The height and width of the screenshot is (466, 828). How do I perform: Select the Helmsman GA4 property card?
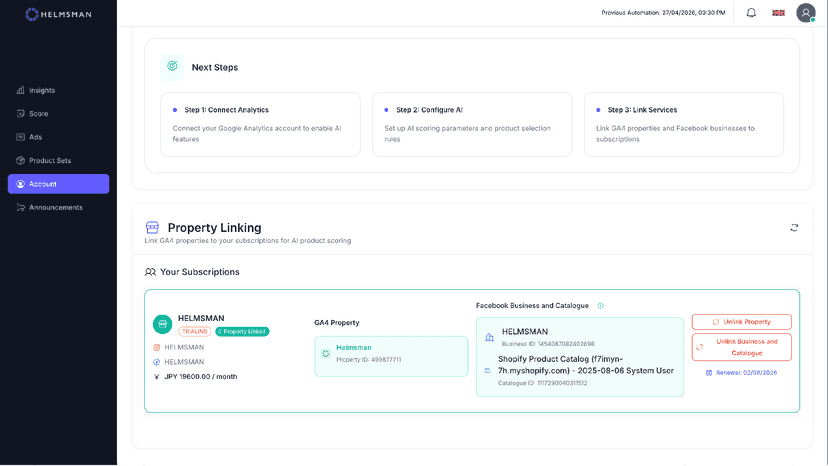[x=391, y=356]
